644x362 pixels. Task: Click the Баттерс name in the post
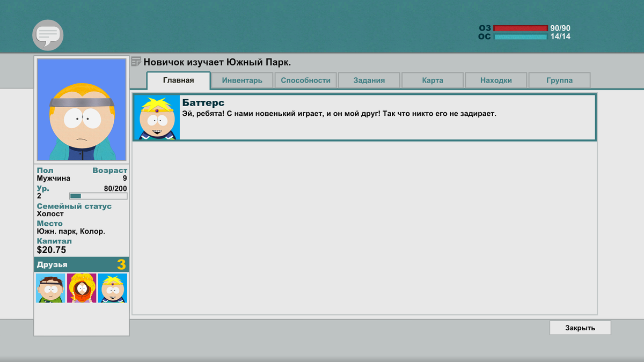pyautogui.click(x=203, y=102)
